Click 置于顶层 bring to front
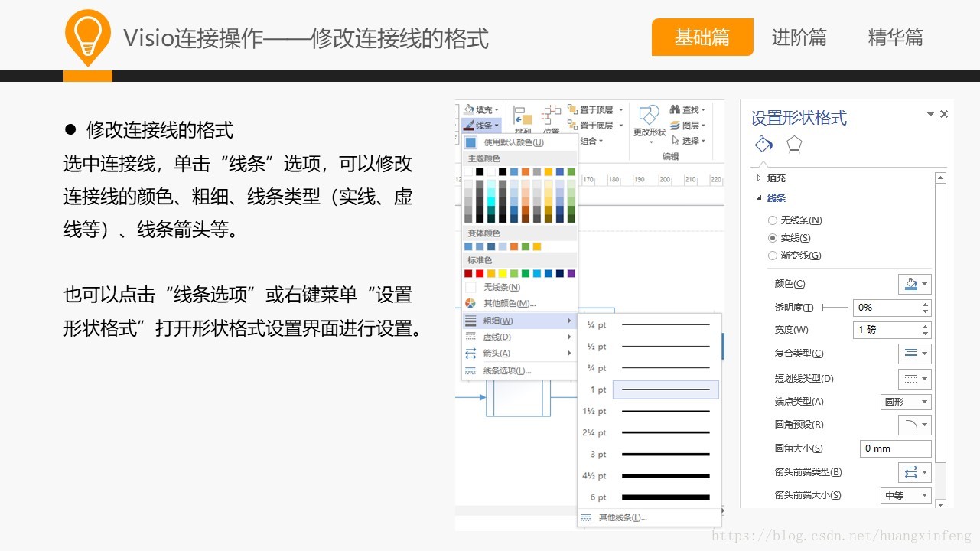980x551 pixels. [594, 109]
